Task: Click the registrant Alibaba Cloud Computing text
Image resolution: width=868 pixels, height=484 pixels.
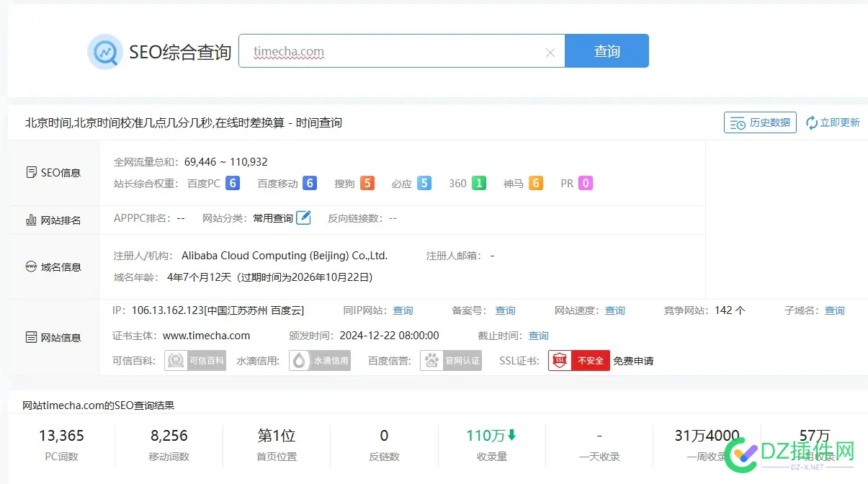Action: [x=285, y=256]
